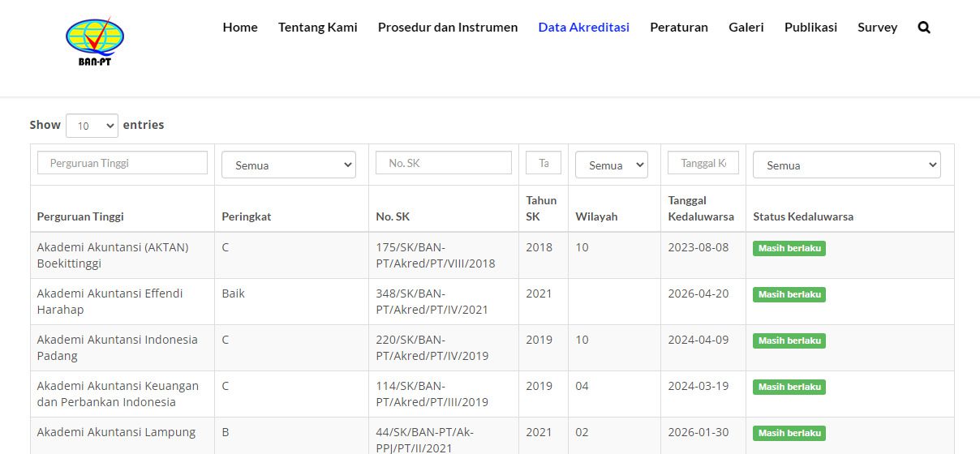Image resolution: width=980 pixels, height=454 pixels.
Task: Expand the Show entries dropdown
Action: tap(92, 126)
